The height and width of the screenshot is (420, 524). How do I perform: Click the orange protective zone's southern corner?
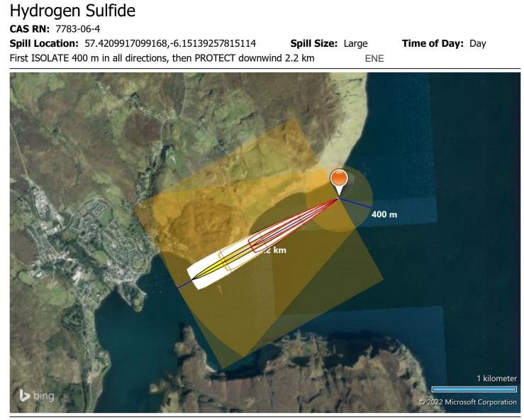pos(223,367)
